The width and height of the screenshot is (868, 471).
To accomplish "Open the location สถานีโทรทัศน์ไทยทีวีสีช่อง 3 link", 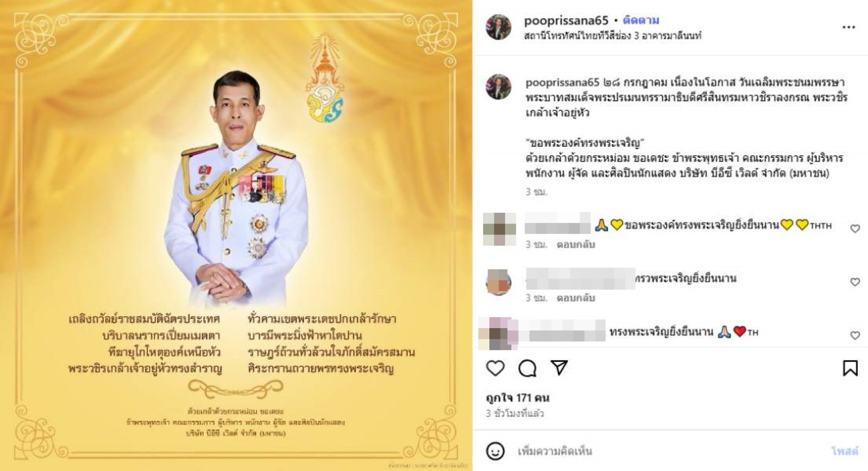I will [x=613, y=36].
